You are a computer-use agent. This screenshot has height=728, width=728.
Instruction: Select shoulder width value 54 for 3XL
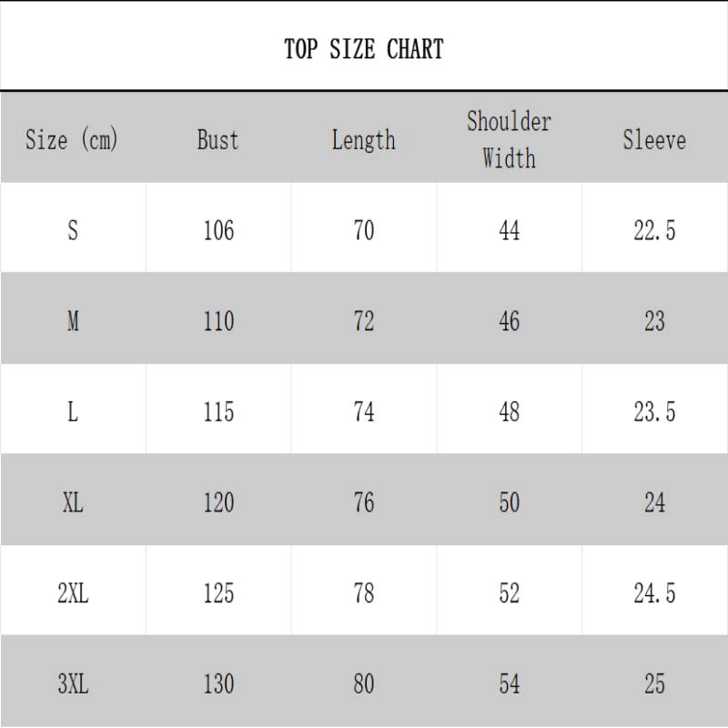pyautogui.click(x=510, y=683)
